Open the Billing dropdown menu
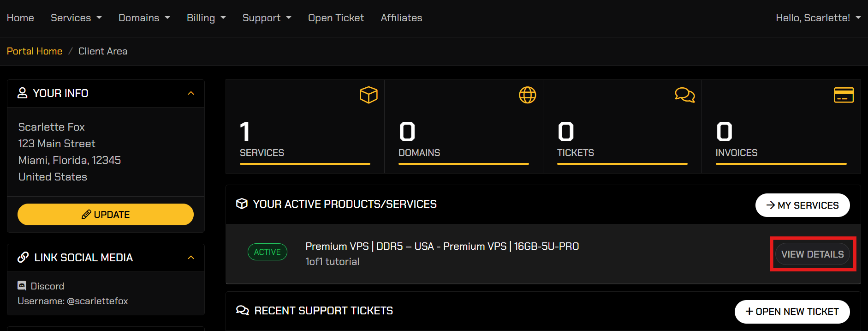 pyautogui.click(x=206, y=18)
